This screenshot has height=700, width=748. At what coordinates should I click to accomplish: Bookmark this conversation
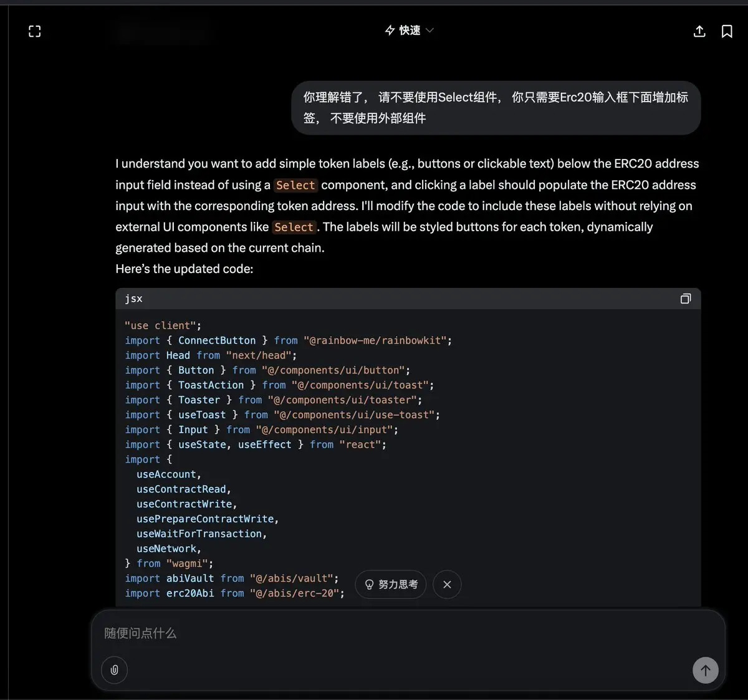[x=727, y=31]
